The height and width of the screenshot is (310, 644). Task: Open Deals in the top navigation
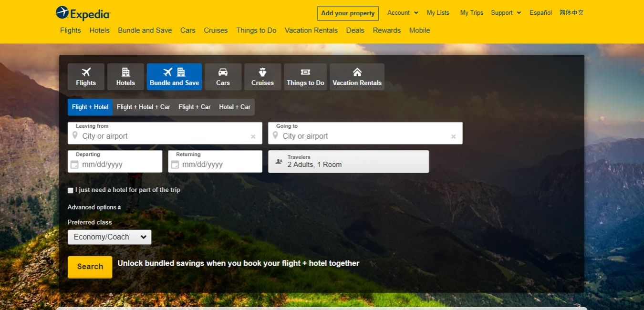[x=355, y=31]
